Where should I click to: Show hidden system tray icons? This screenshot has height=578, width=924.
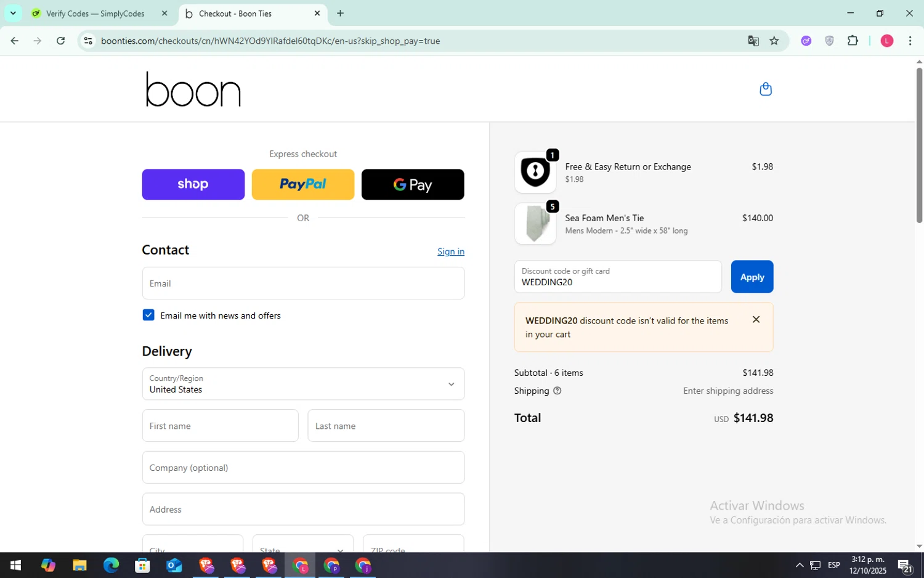(x=800, y=565)
